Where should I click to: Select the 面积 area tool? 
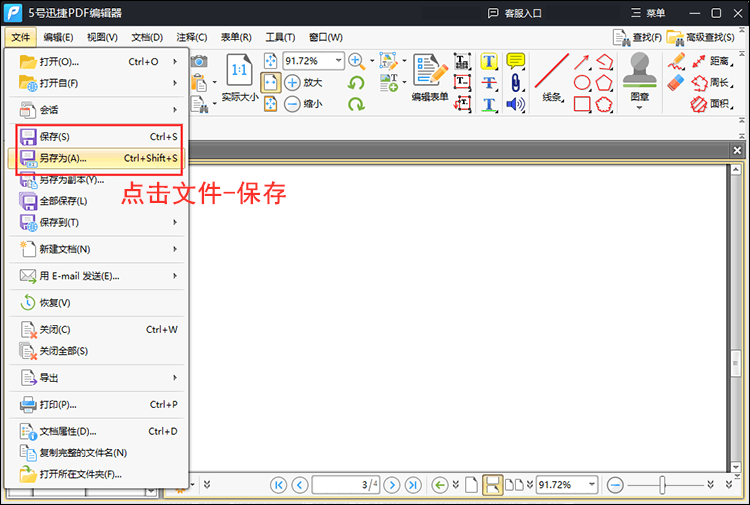pyautogui.click(x=712, y=104)
